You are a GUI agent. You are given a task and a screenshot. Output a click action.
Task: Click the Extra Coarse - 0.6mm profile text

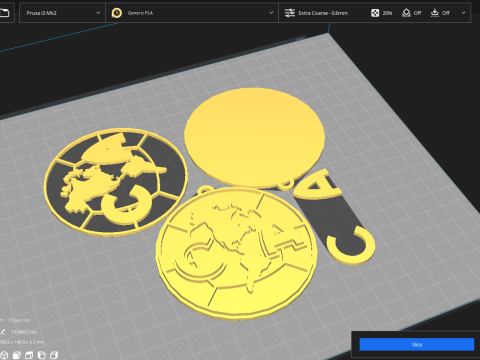(x=323, y=13)
